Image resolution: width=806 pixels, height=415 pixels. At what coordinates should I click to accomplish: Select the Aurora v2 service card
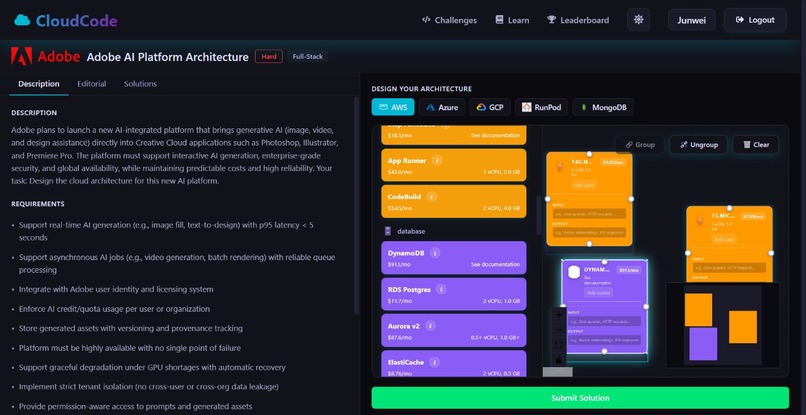(x=453, y=330)
